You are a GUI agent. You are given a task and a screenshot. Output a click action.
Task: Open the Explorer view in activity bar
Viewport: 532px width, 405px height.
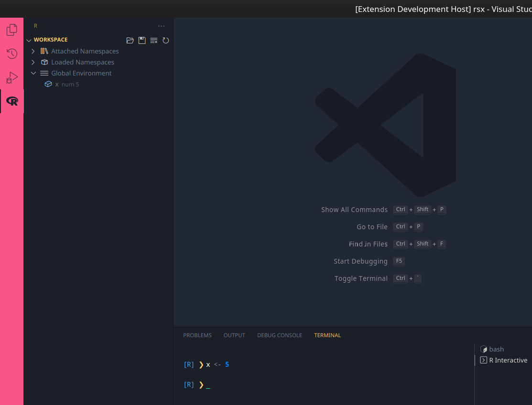(12, 30)
